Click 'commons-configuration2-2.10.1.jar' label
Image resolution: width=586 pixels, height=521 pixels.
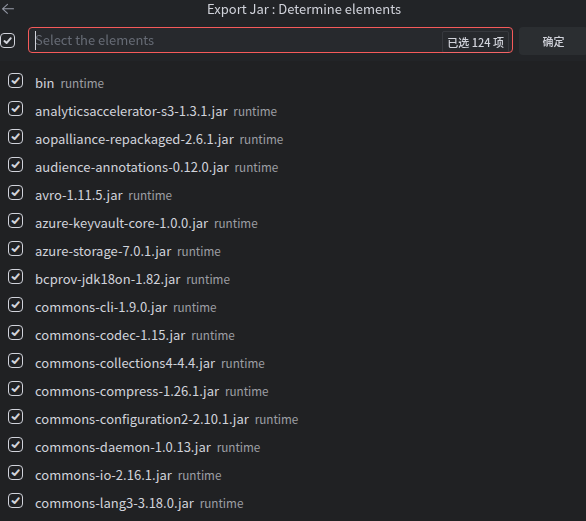[142, 420]
